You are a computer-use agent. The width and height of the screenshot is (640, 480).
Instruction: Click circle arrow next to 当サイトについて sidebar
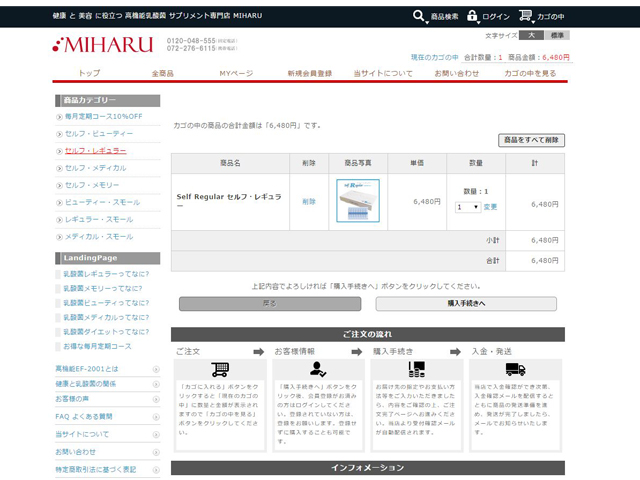pos(156,435)
